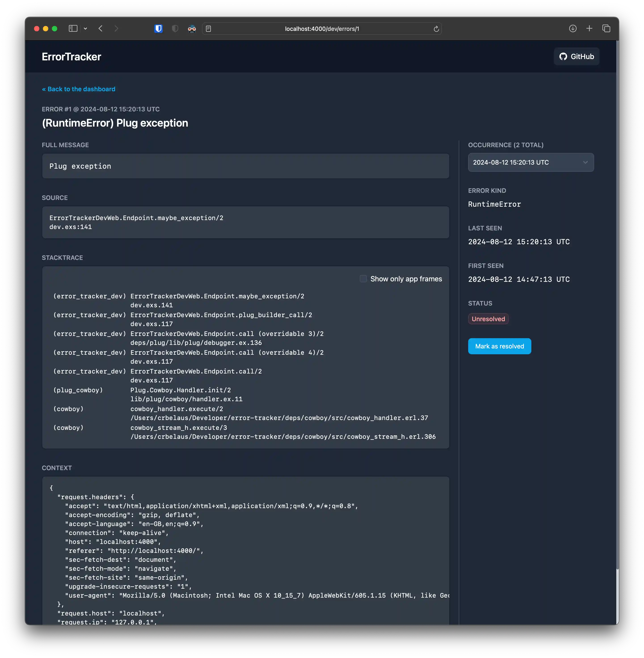The image size is (644, 658).
Task: Click the privacy shield icon in toolbar
Action: click(x=175, y=28)
